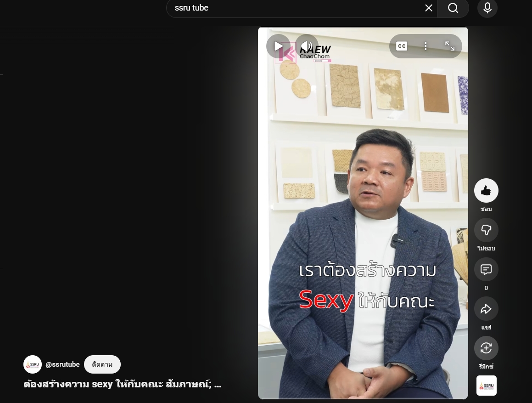Dislike the video with the thumbs down
Viewport: 532px width, 403px height.
click(x=486, y=230)
